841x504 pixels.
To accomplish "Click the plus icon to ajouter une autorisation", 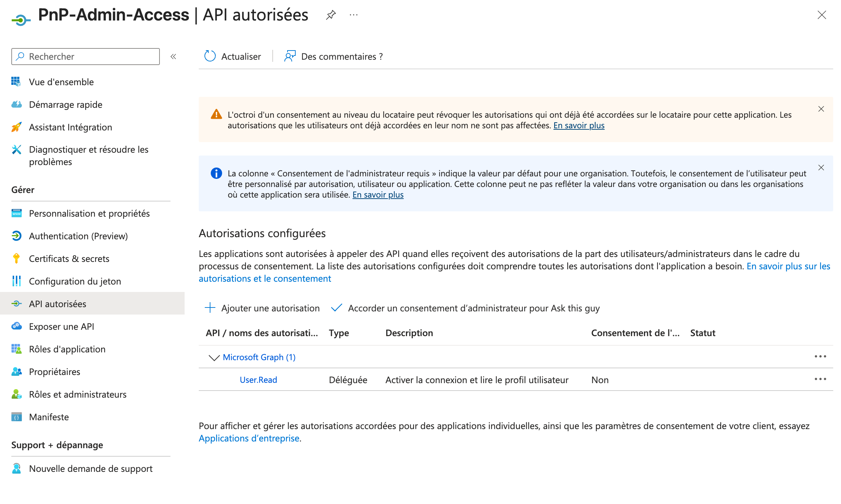I will point(210,308).
